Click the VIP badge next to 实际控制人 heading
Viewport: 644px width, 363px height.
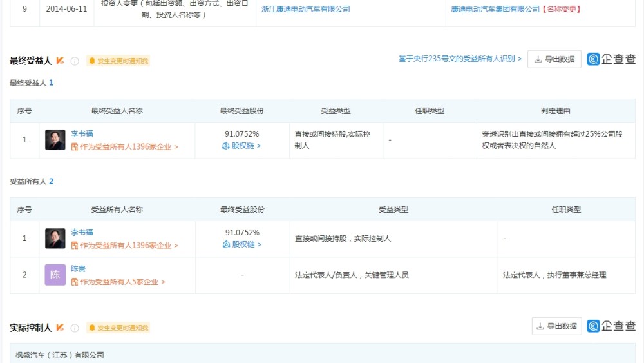pyautogui.click(x=60, y=328)
